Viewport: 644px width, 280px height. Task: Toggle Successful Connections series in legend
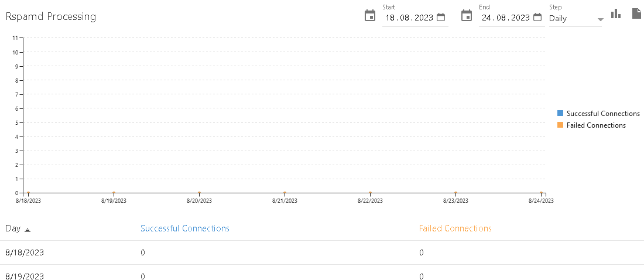602,114
